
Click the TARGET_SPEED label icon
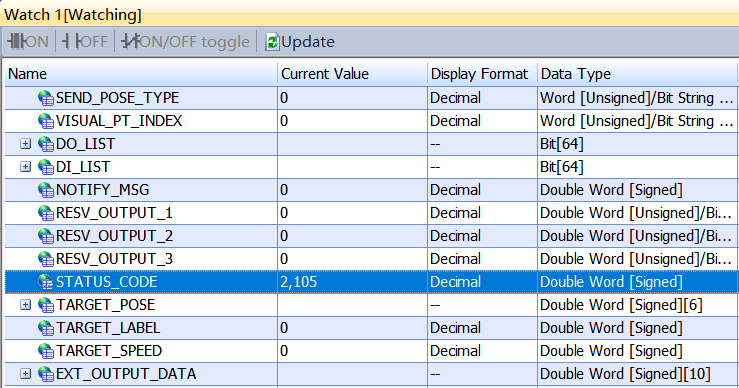46,351
